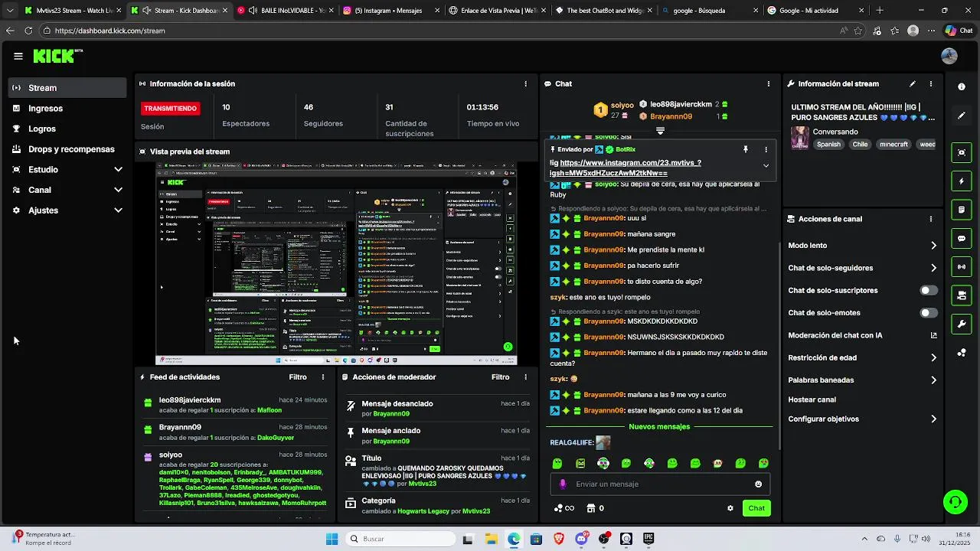Open Feed de actividades options menu
The height and width of the screenshot is (551, 980).
tap(323, 377)
